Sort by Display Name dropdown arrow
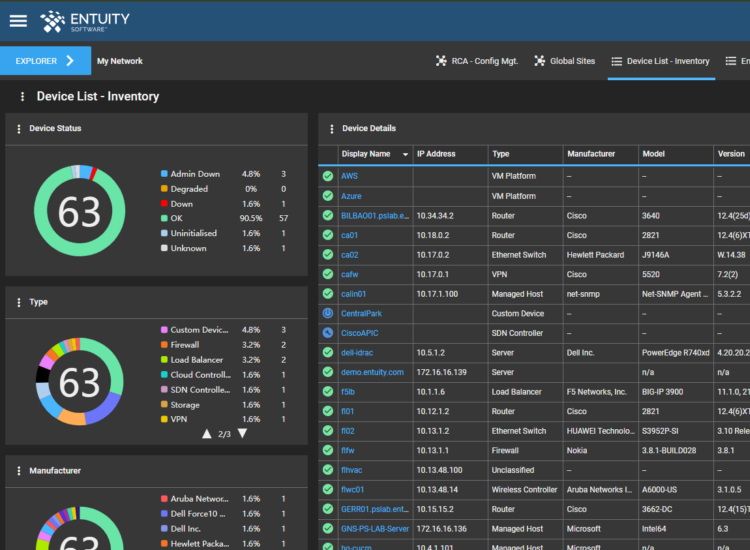 click(405, 154)
